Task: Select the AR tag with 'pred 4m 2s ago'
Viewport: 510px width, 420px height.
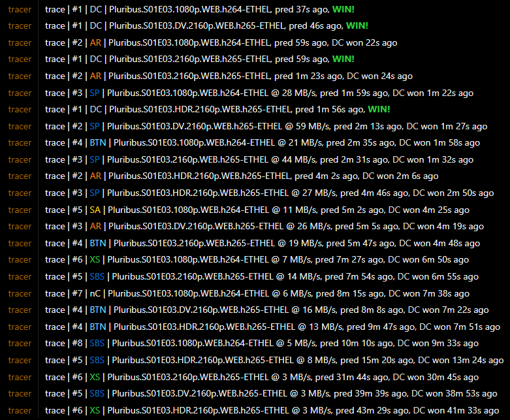Action: pyautogui.click(x=95, y=176)
